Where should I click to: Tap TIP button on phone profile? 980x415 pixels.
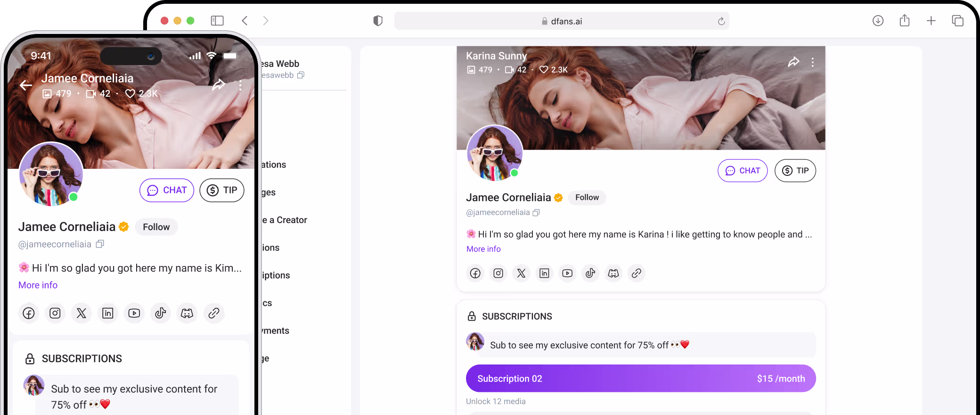coord(222,190)
